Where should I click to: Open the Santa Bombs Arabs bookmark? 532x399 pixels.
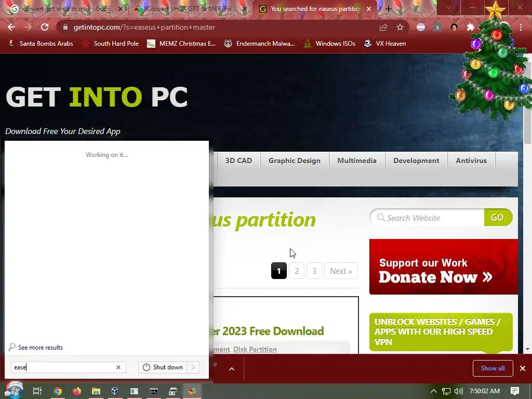(41, 44)
